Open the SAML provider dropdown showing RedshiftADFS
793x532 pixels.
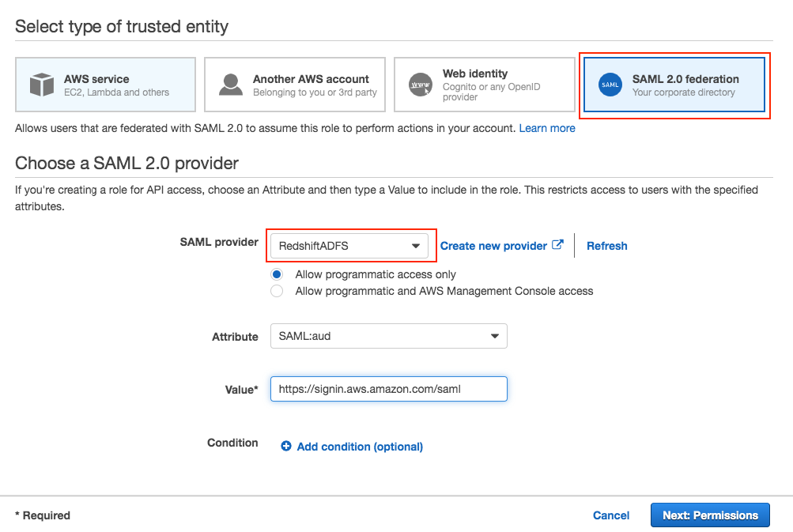349,246
